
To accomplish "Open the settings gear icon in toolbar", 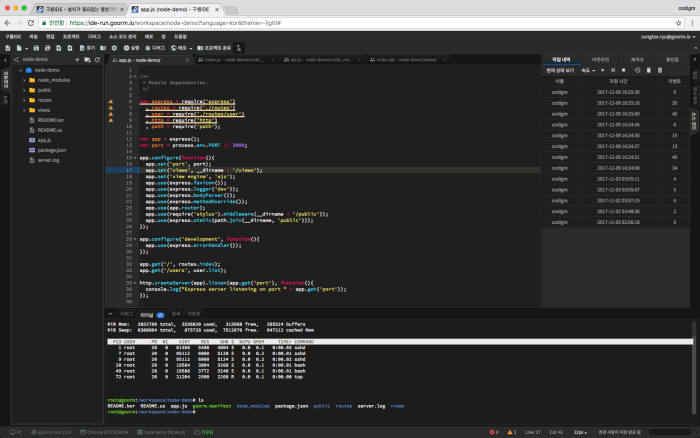I will pos(114,48).
